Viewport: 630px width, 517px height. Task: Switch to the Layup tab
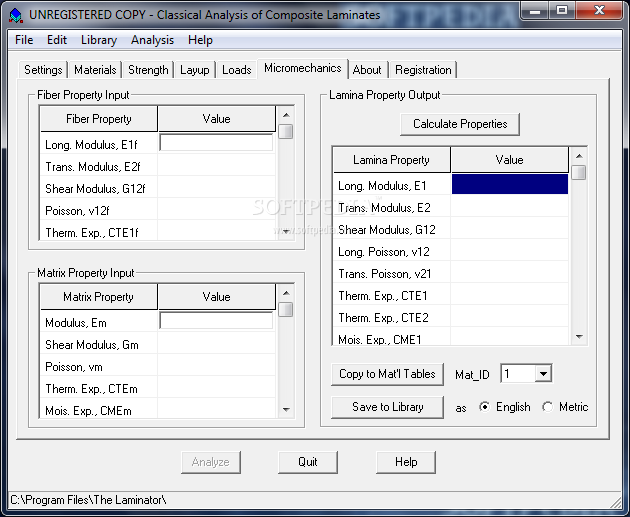[x=194, y=70]
